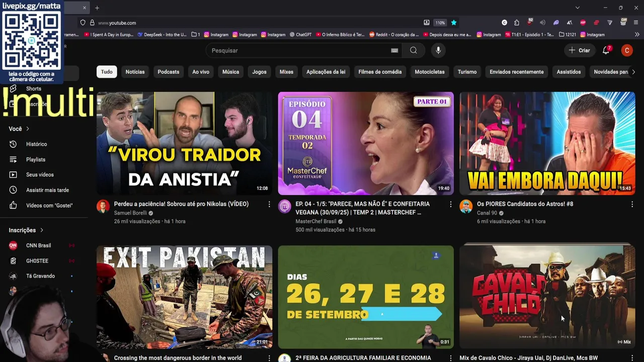Select the Ao vivo filter chip
The image size is (644, 362).
[x=201, y=72]
